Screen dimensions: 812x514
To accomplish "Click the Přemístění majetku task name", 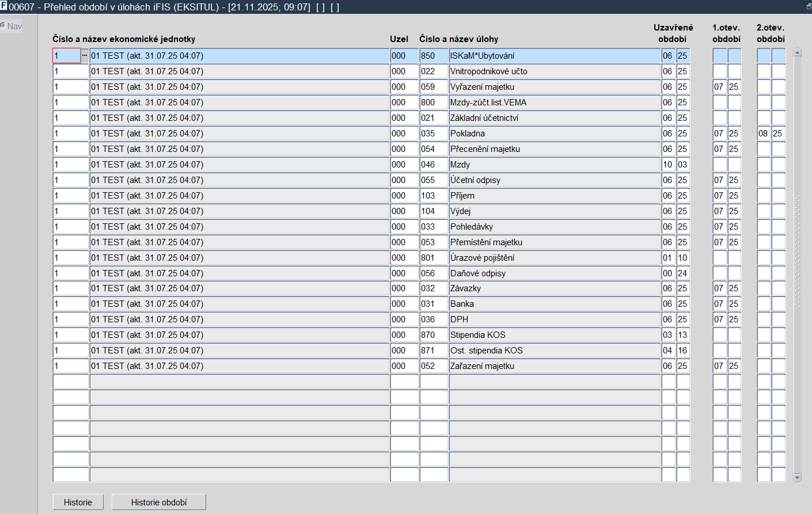I will click(555, 242).
